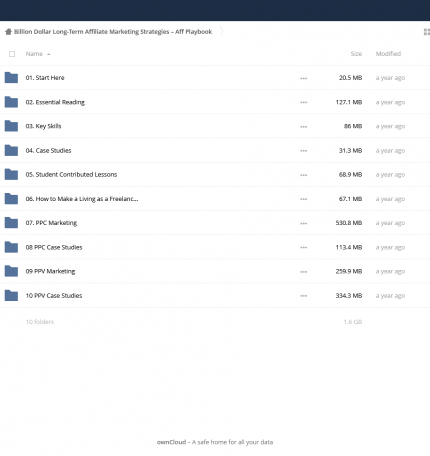
Task: Click the 127.1 MB size value
Action: pyautogui.click(x=349, y=102)
